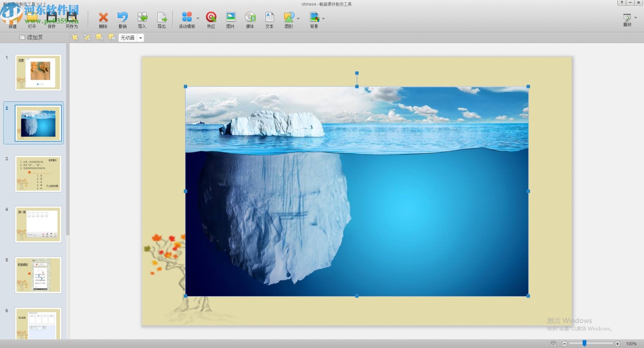Click the help question mark button
This screenshot has height=348, width=644.
[x=622, y=2]
